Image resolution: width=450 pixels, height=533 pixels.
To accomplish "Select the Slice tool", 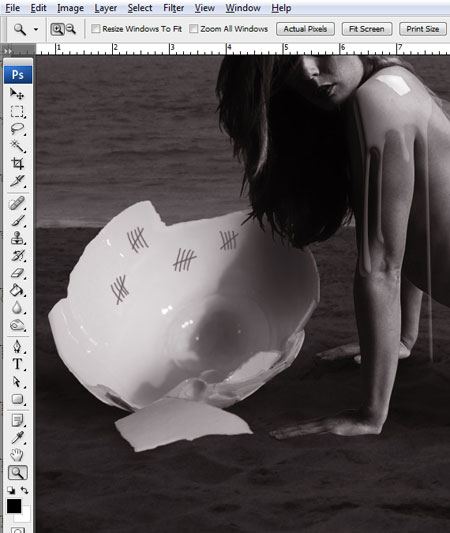I will click(x=17, y=181).
